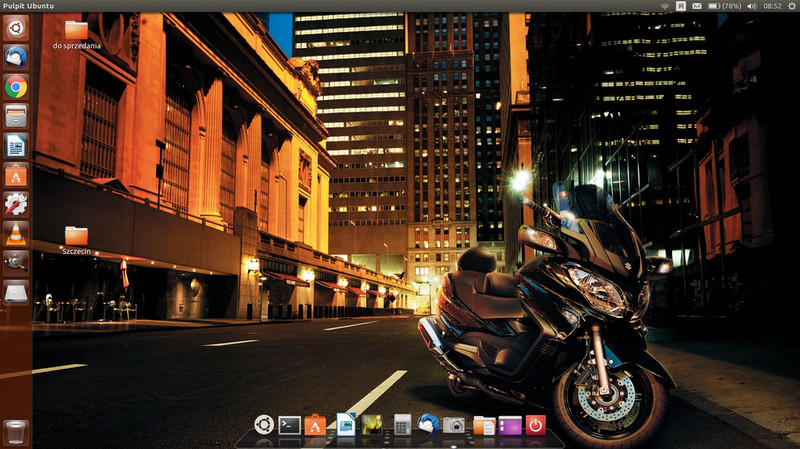Open the sound volume indicator menu
The width and height of the screenshot is (800, 449).
pos(753,6)
